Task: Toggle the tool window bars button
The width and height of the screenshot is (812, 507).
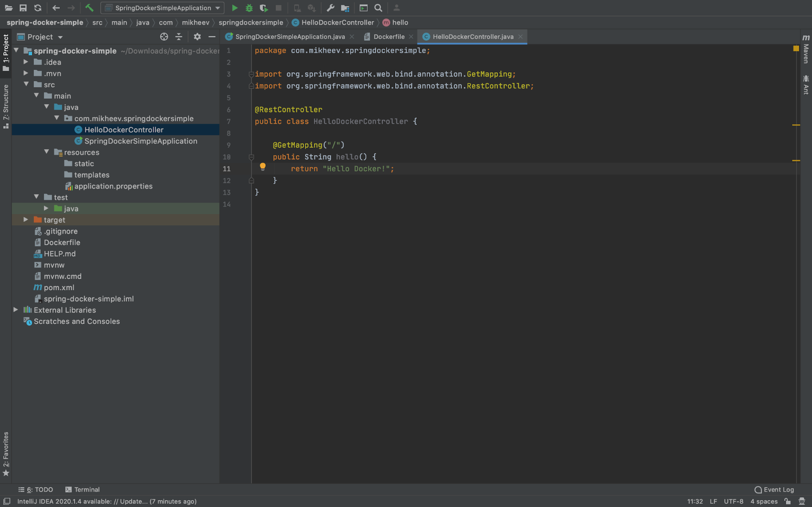Action: point(6,501)
